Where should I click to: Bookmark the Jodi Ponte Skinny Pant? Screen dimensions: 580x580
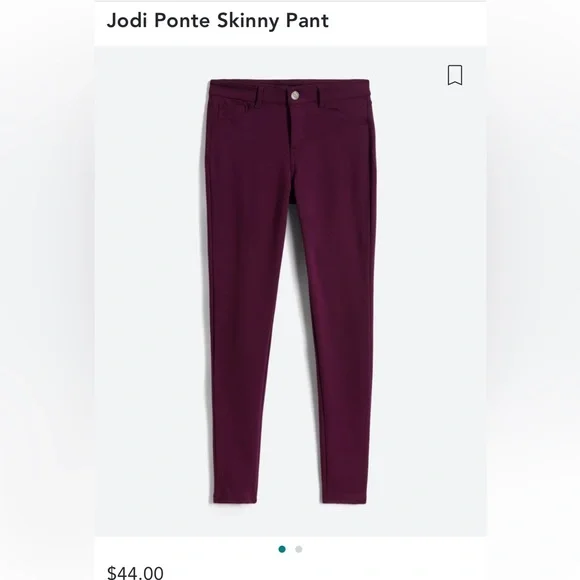[455, 75]
